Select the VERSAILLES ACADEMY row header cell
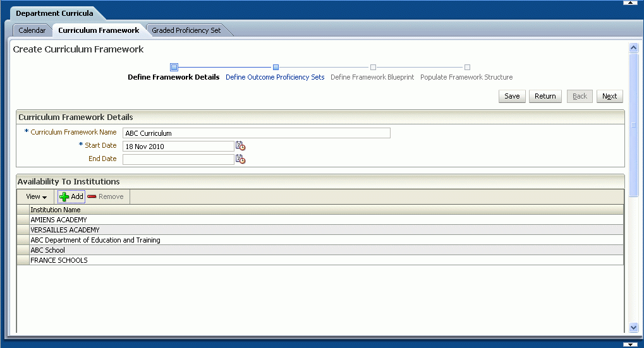 tap(23, 230)
